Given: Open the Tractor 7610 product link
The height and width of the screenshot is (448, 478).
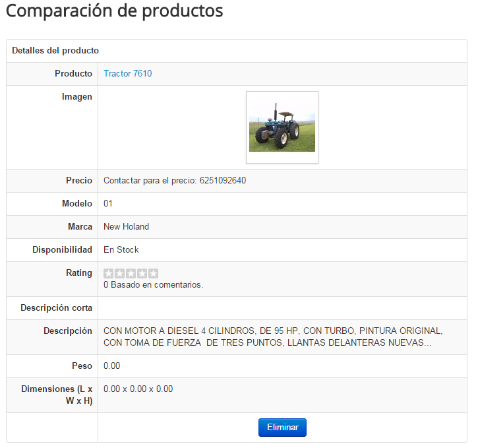Looking at the screenshot, I should click(x=127, y=73).
